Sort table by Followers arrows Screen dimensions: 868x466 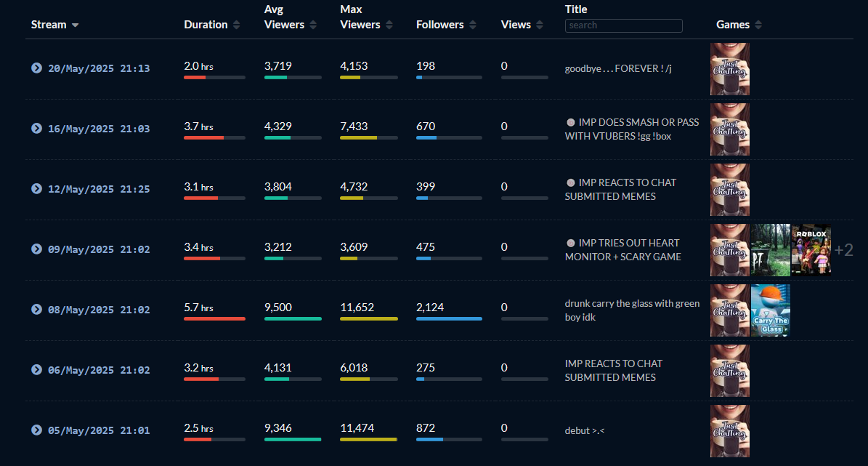pyautogui.click(x=473, y=25)
